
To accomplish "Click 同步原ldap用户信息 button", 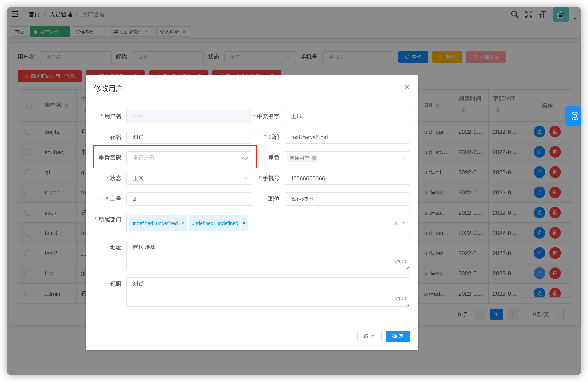I will click(49, 76).
